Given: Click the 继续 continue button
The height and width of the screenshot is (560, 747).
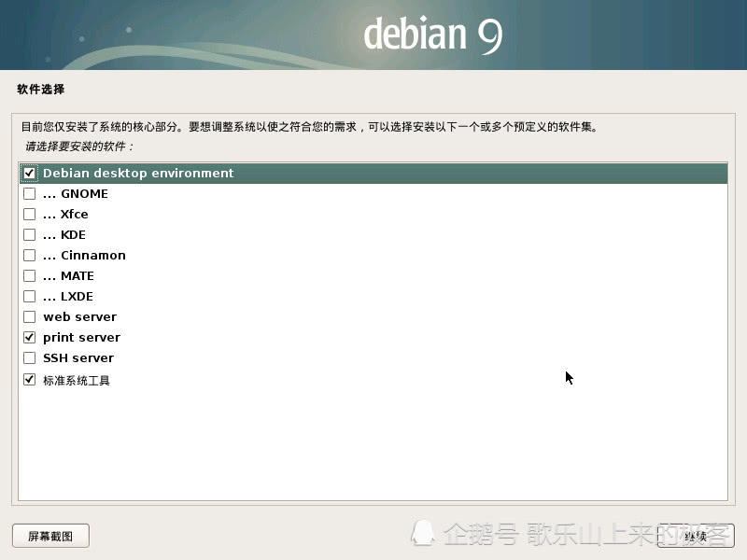Looking at the screenshot, I should tap(696, 536).
